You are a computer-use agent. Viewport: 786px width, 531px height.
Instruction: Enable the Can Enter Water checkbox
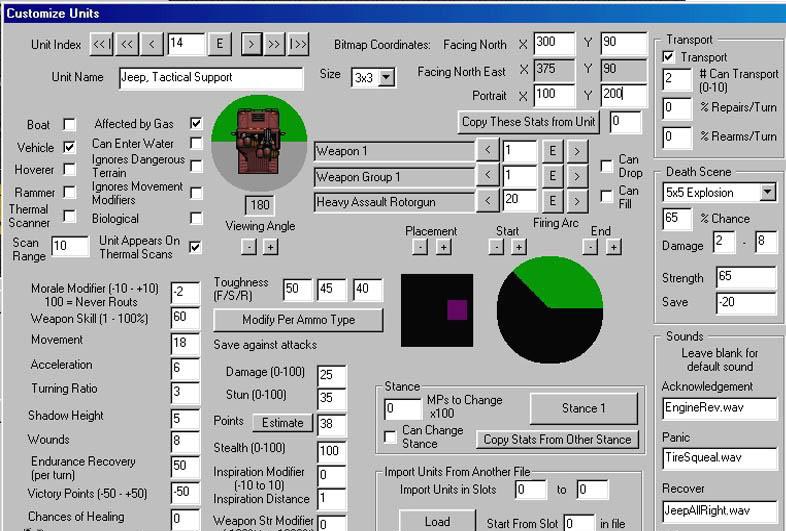click(x=196, y=144)
